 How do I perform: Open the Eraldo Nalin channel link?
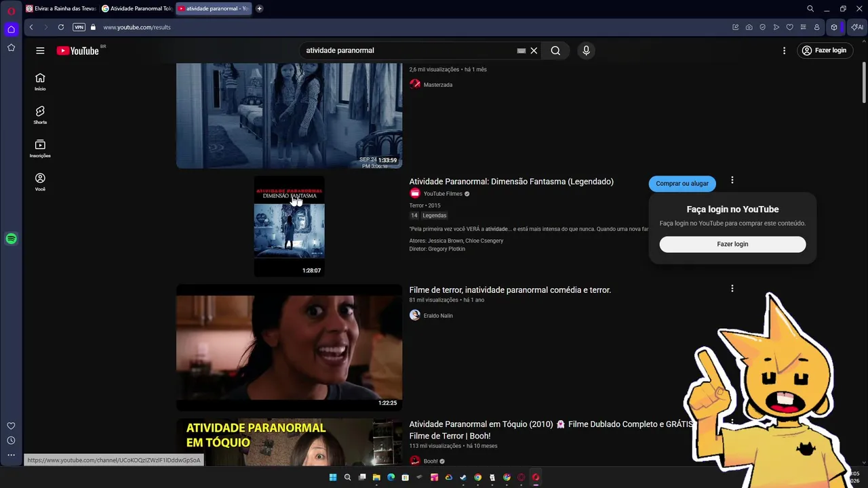click(x=438, y=316)
